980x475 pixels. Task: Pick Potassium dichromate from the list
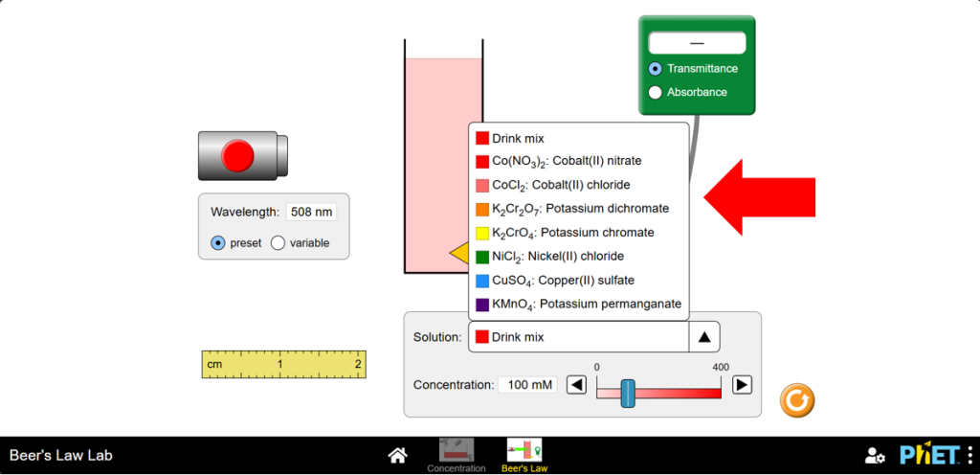click(x=579, y=209)
